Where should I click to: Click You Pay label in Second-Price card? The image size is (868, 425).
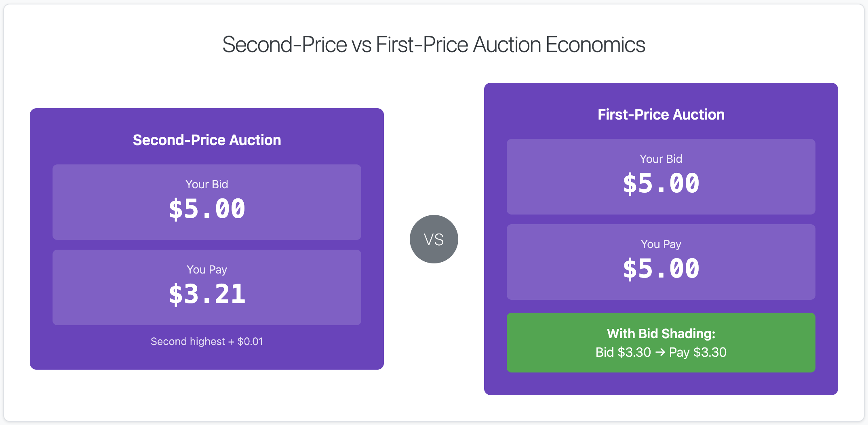[206, 269]
